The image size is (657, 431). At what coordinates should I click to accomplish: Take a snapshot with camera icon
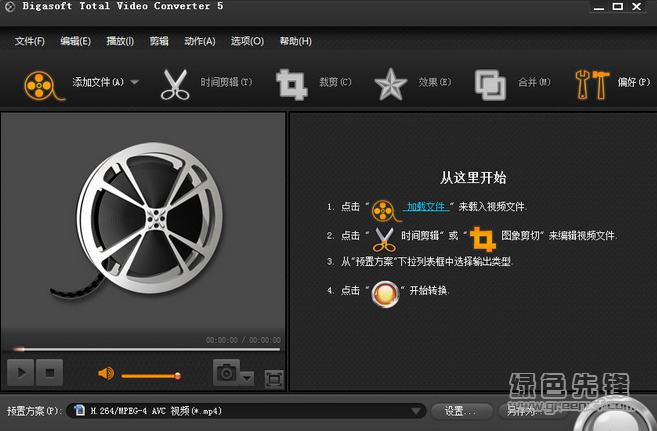point(226,373)
